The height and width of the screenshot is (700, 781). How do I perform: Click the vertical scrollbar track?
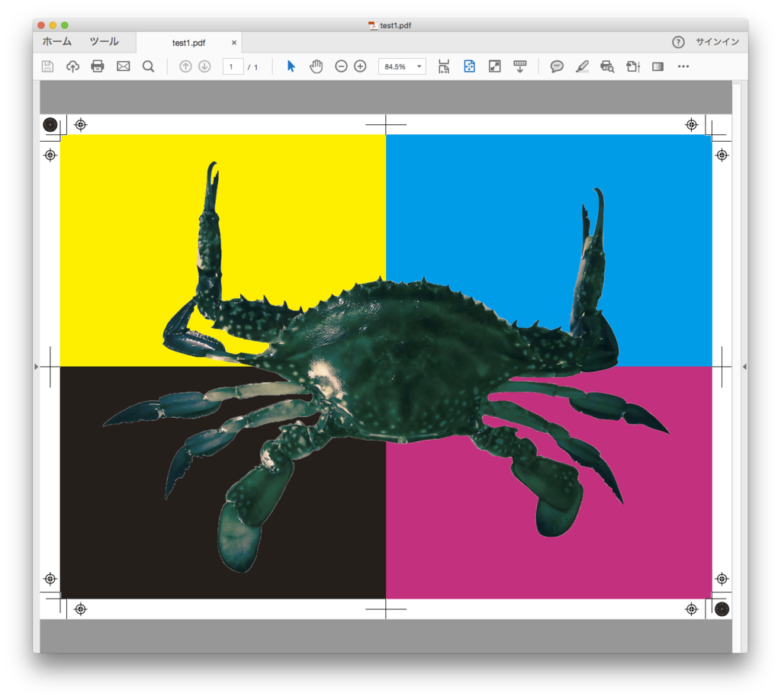pyautogui.click(x=736, y=367)
